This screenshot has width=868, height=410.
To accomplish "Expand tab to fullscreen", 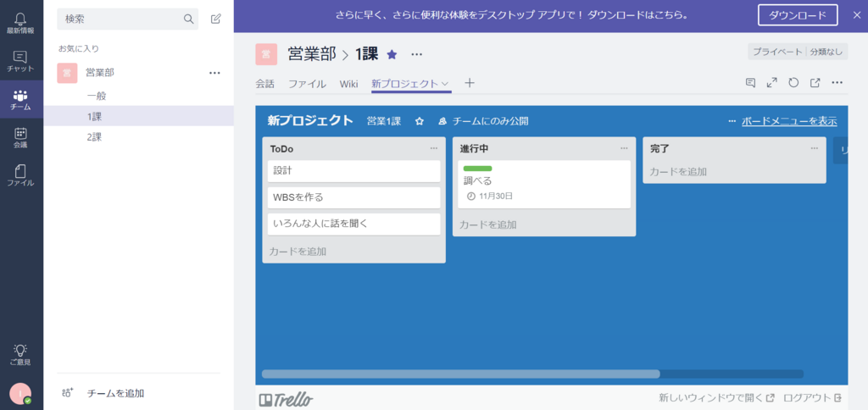I will (x=771, y=83).
